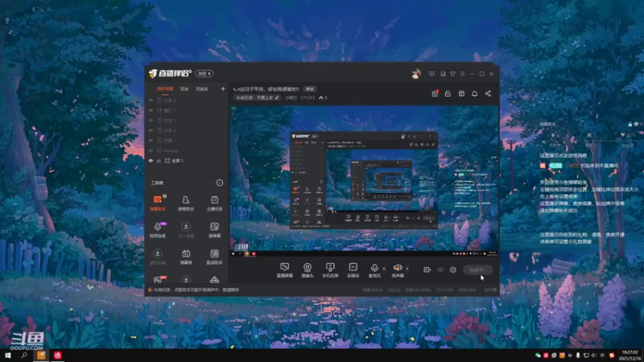The height and width of the screenshot is (362, 644).
Task: Toggle visibility of the 窗口 1 source
Action: point(151,110)
